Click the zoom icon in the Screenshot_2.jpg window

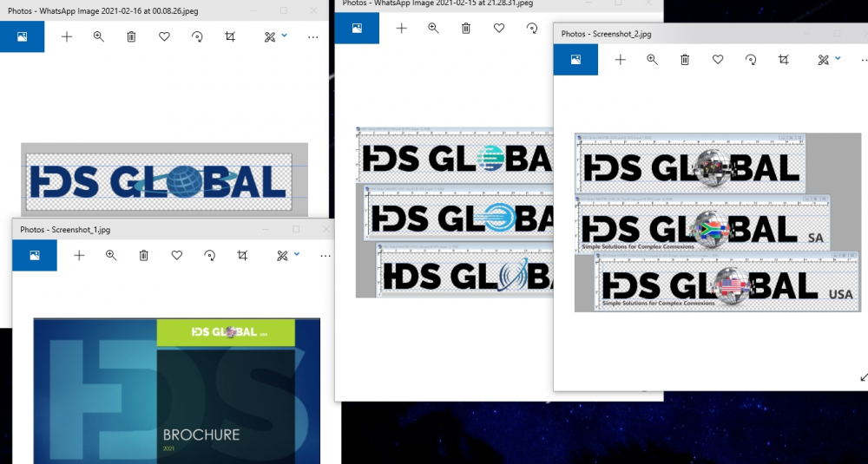click(x=652, y=60)
